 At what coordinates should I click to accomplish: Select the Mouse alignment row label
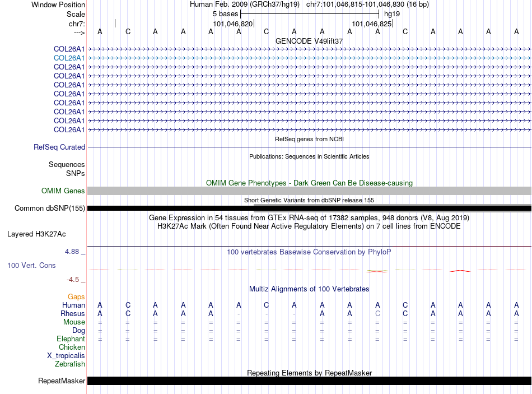coord(74,322)
